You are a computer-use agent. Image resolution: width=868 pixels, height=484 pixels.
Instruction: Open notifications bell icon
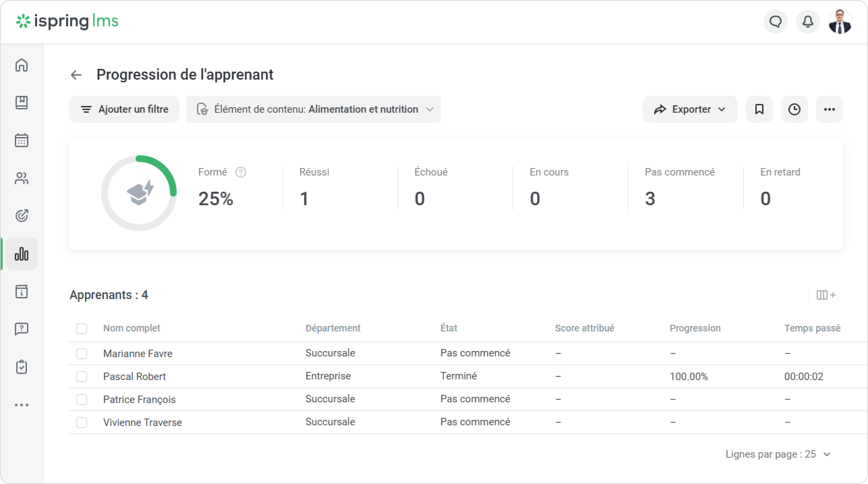(x=808, y=22)
